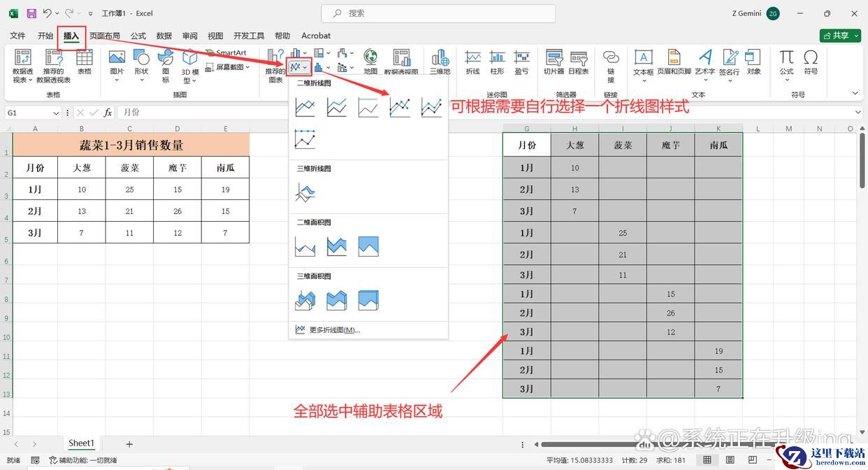Insert a table via 表格 icon
Viewport: 868px width, 470px height.
point(85,62)
